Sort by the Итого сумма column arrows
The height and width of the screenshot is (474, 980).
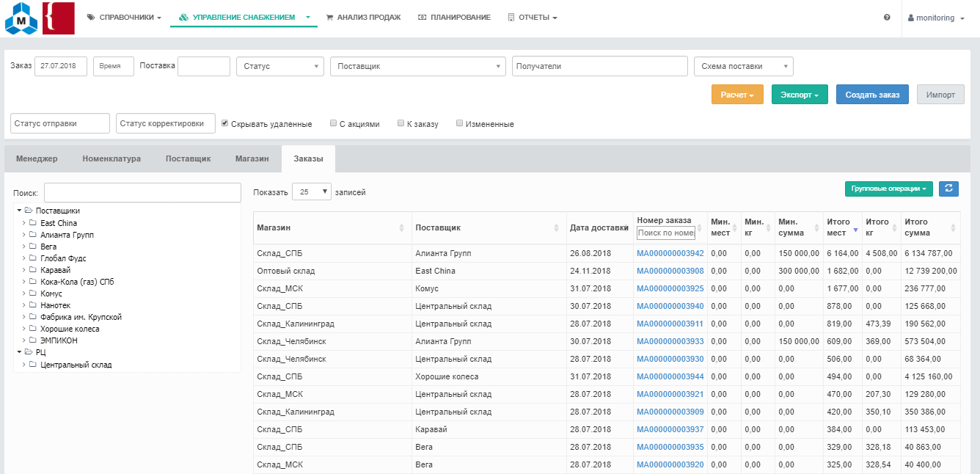(x=953, y=228)
